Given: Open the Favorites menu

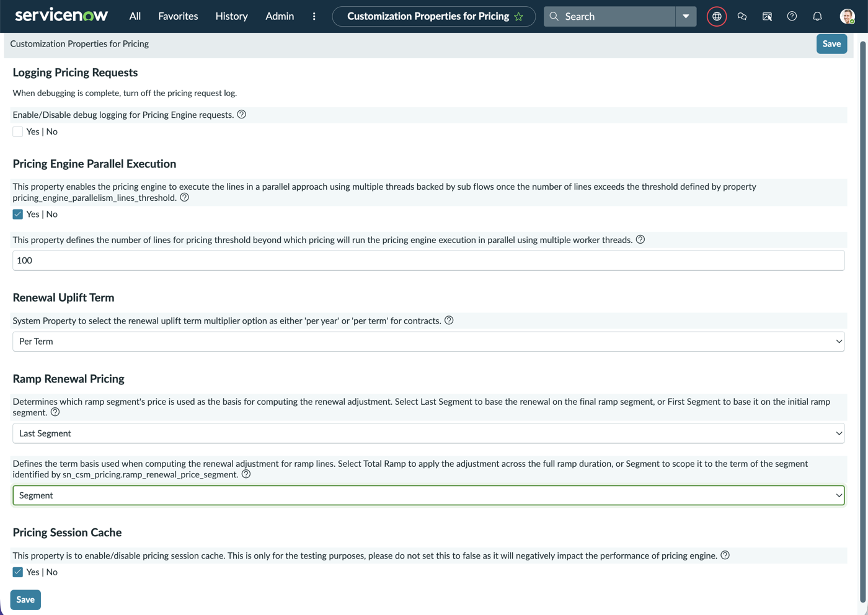Looking at the screenshot, I should coord(178,16).
